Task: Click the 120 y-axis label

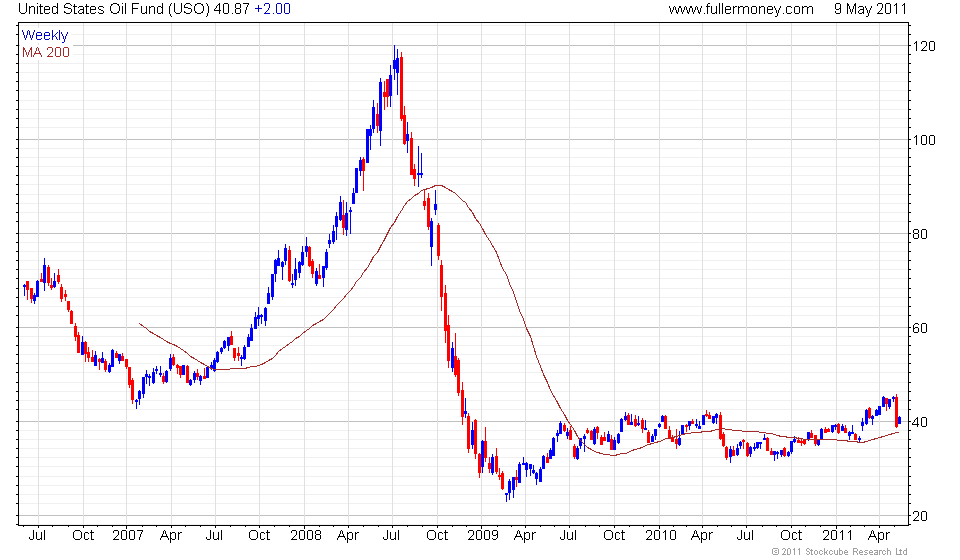Action: tap(924, 47)
